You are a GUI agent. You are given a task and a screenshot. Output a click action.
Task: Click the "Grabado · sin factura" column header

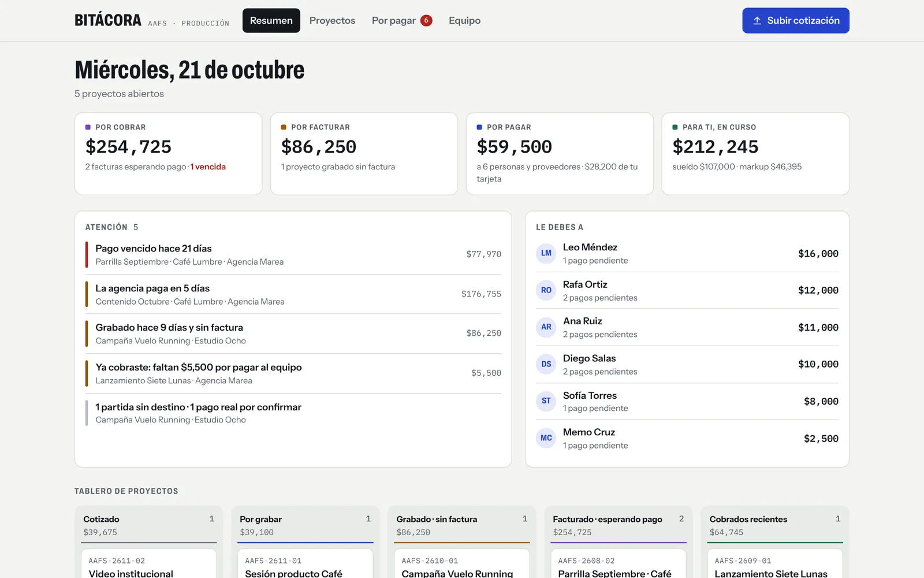click(x=462, y=525)
